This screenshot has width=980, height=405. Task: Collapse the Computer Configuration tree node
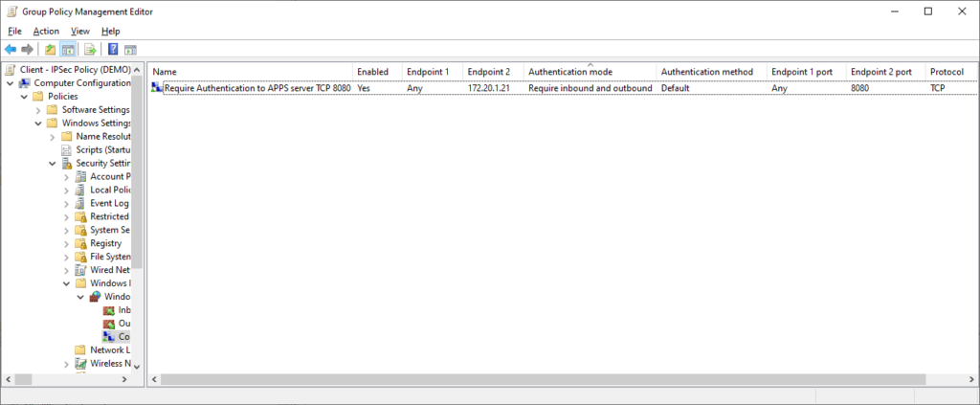[10, 83]
